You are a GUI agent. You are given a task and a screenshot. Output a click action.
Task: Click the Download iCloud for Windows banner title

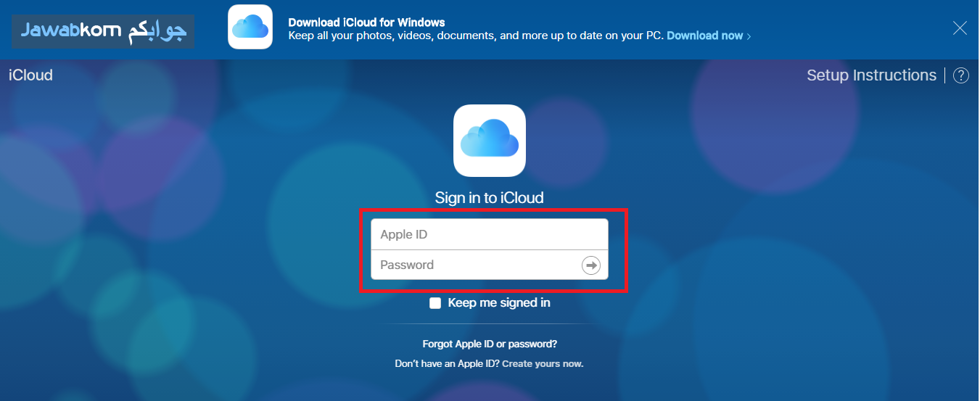[x=367, y=22]
